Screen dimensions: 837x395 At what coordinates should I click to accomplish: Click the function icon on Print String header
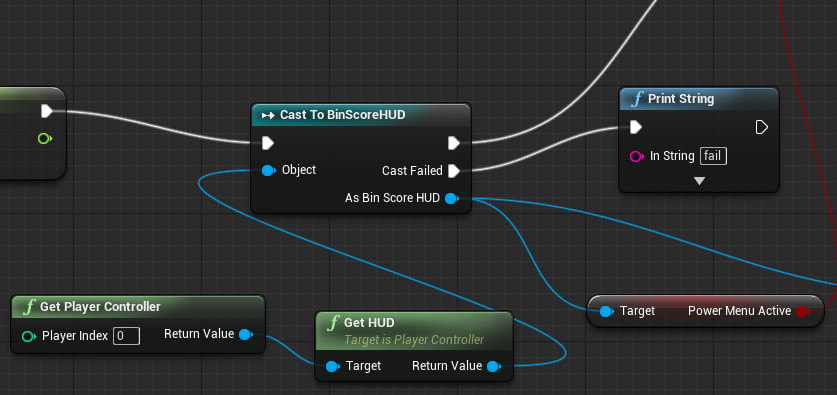pyautogui.click(x=637, y=99)
